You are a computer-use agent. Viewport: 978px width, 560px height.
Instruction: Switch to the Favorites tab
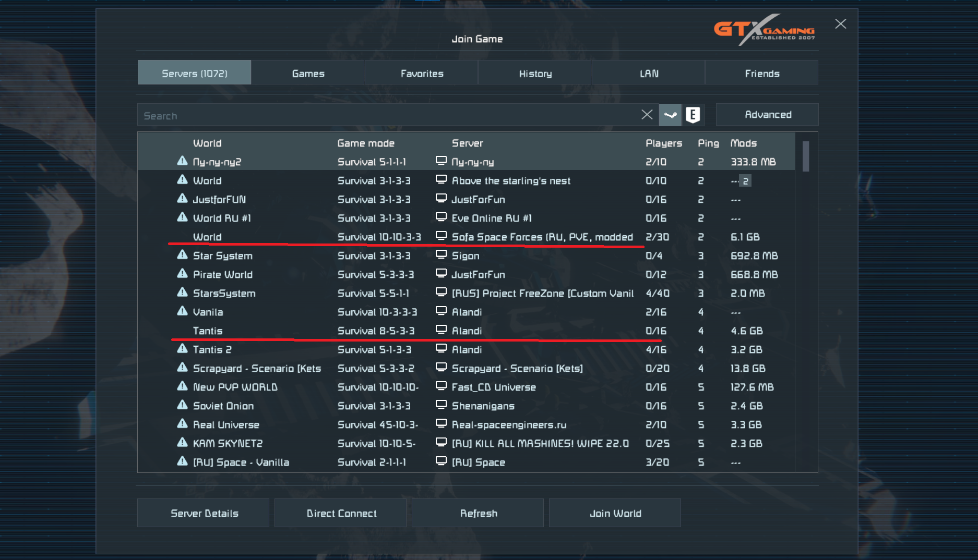coord(422,74)
